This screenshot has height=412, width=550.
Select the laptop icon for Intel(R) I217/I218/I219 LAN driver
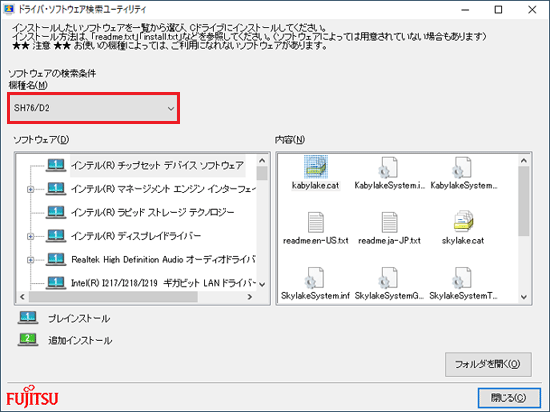56,283
